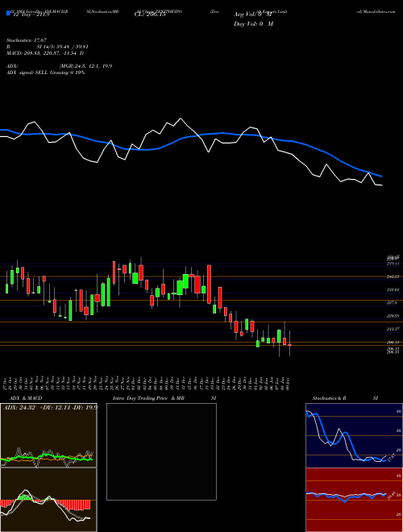Screen dimensions: 403x532
Task: Click the ADX indicator chart with green line
Action: pos(48,435)
